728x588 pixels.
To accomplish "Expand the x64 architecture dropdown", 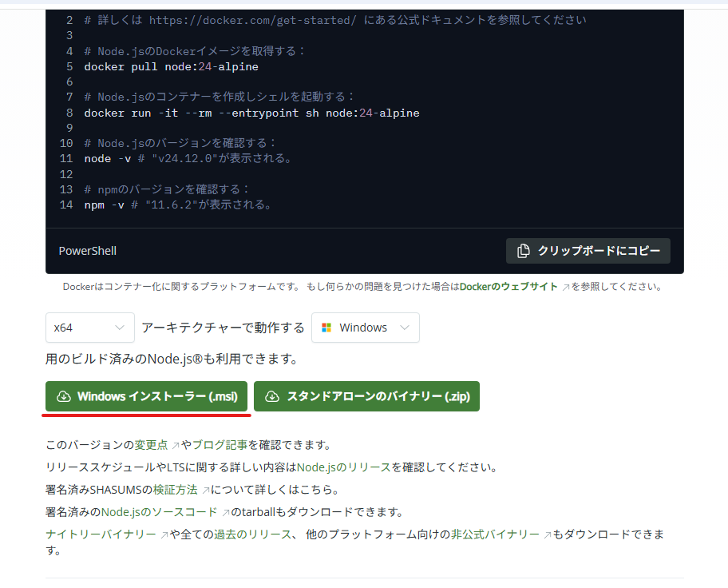I will [x=89, y=328].
